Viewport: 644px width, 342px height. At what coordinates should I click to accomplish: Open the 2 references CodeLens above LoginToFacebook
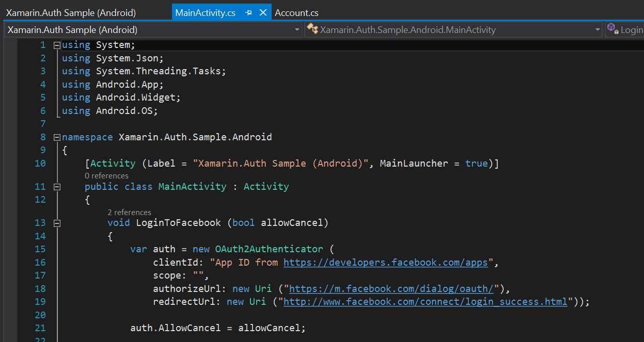click(129, 212)
